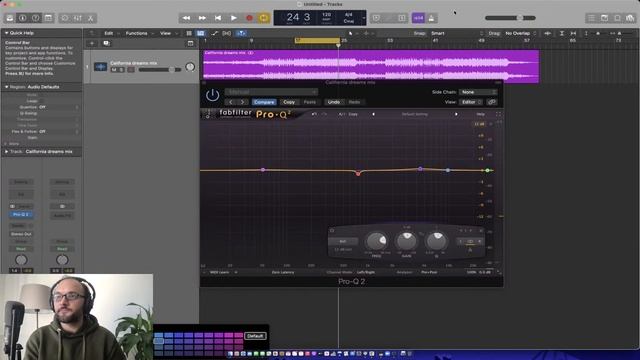The width and height of the screenshot is (640, 360).
Task: Toggle the highlighted grid view icon
Action: (x=200, y=33)
